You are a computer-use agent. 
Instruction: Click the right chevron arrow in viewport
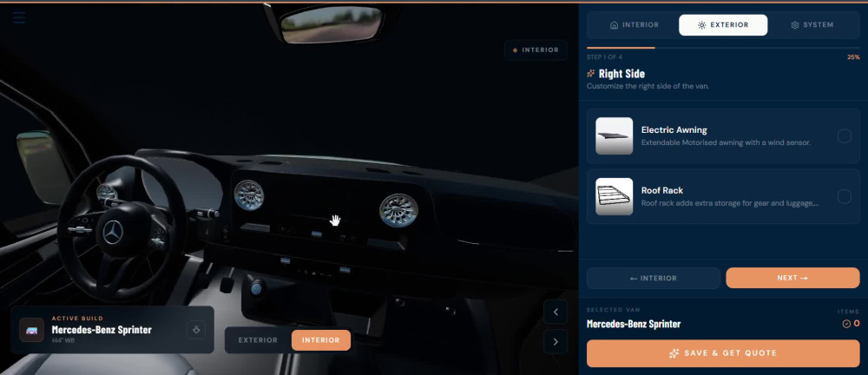tap(556, 341)
